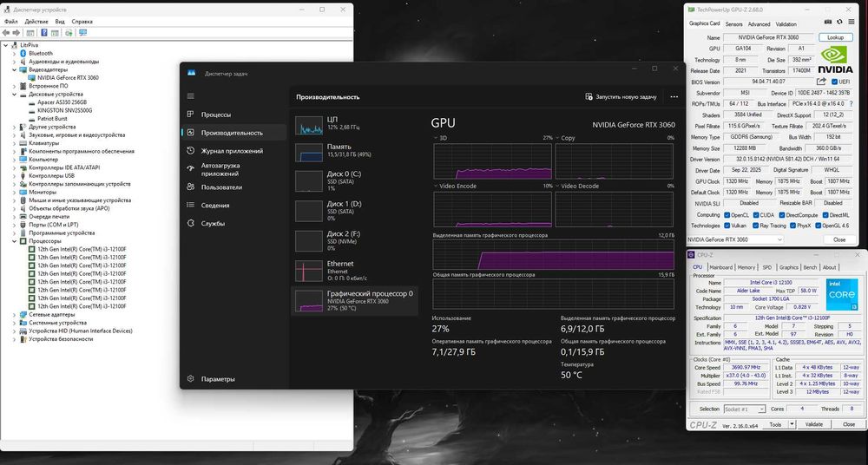The width and height of the screenshot is (868, 465).
Task: Click the Tools button in CPU-Z
Action: point(775,424)
